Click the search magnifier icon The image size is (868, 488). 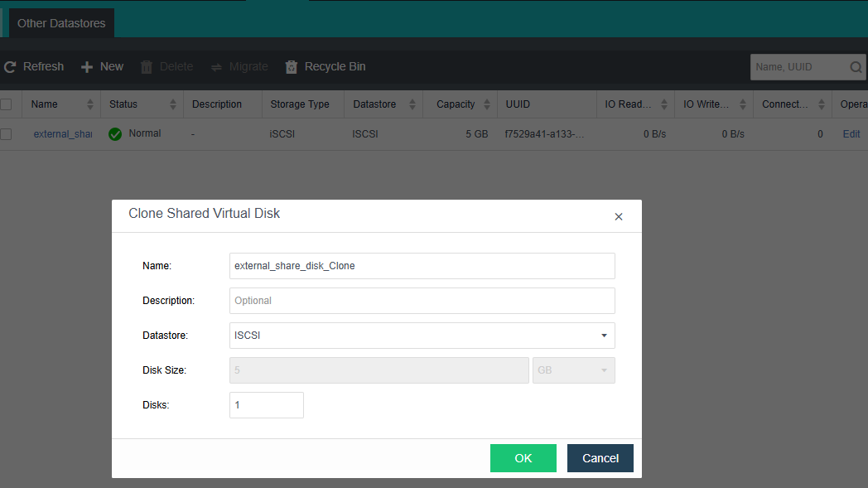856,67
